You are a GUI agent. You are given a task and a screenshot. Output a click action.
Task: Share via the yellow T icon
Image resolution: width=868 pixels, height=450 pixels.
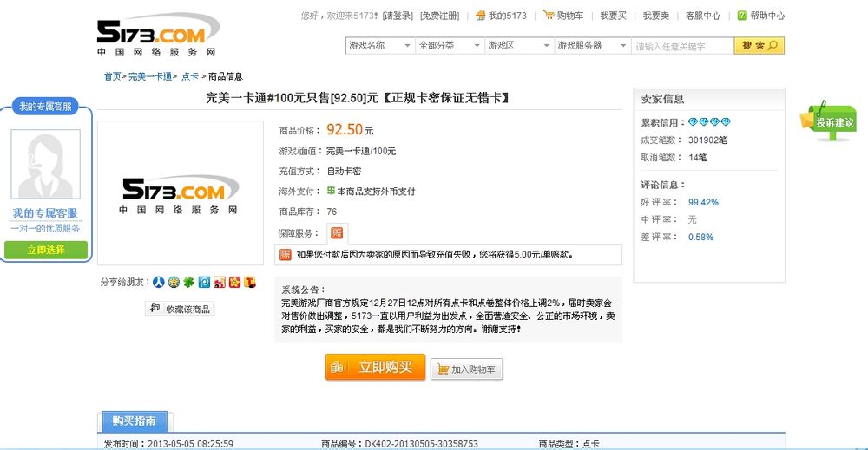pos(250,282)
